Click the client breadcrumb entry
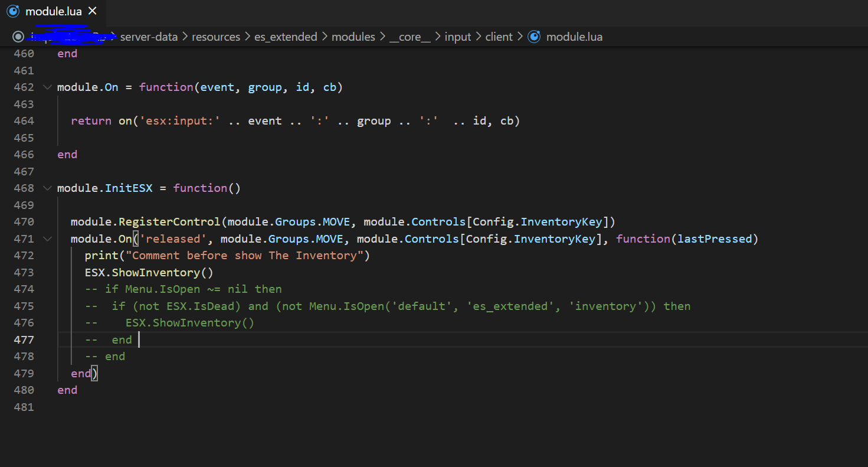 tap(499, 37)
